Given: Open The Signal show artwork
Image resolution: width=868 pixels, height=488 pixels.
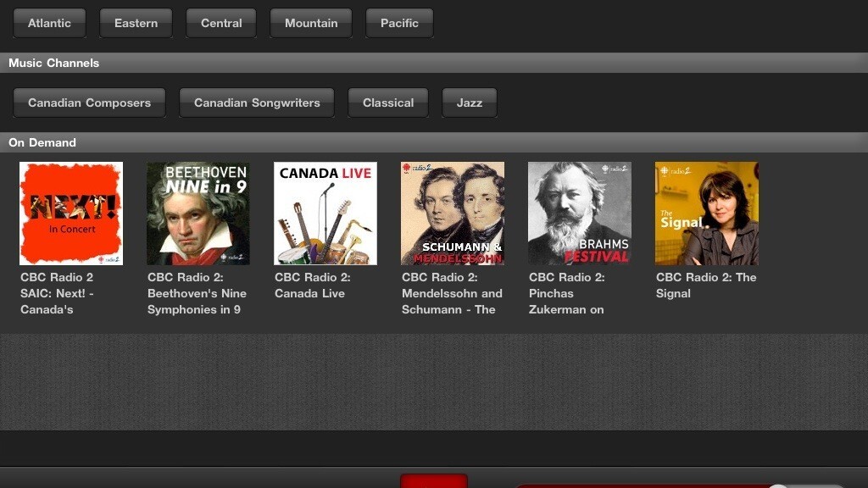Looking at the screenshot, I should point(707,213).
